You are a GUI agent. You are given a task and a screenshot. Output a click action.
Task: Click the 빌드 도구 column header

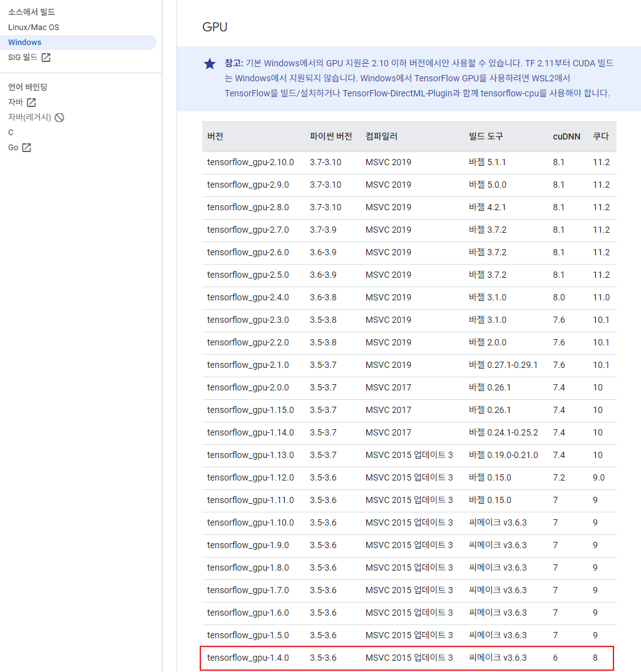tap(486, 136)
